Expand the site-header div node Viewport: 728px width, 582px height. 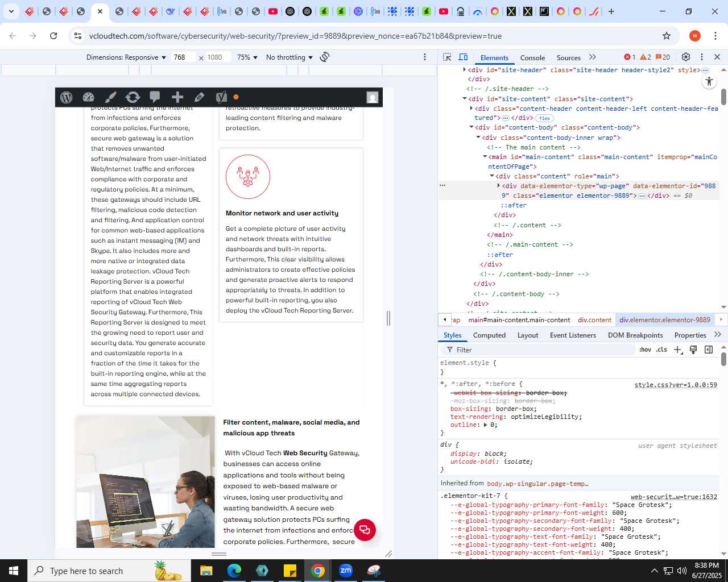click(x=464, y=69)
